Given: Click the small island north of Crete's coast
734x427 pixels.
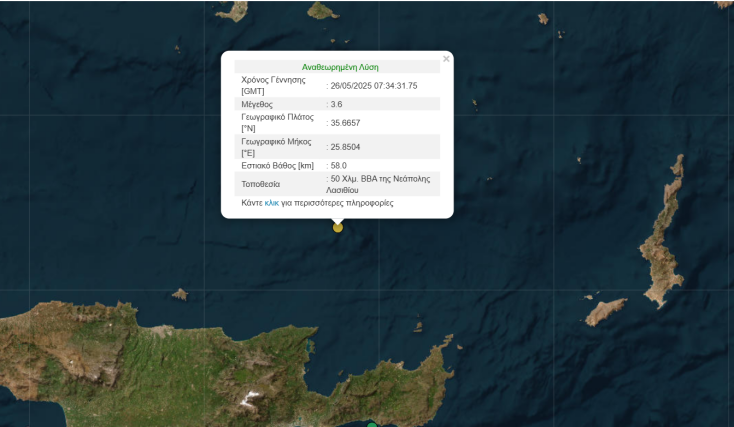Looking at the screenshot, I should tap(180, 294).
